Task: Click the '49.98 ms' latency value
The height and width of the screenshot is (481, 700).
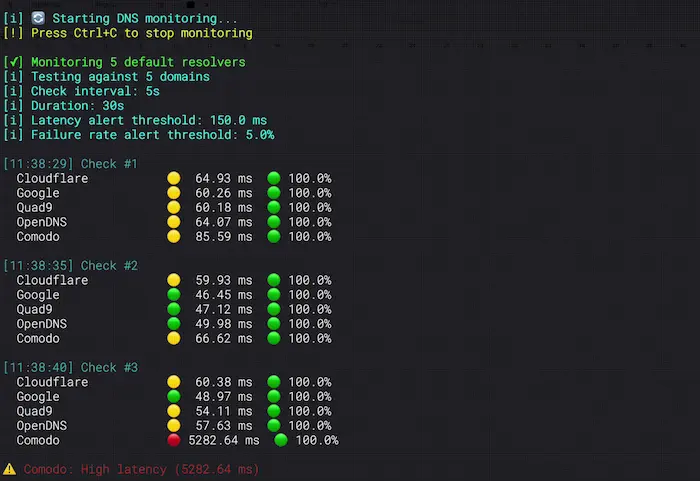Action: pos(224,324)
